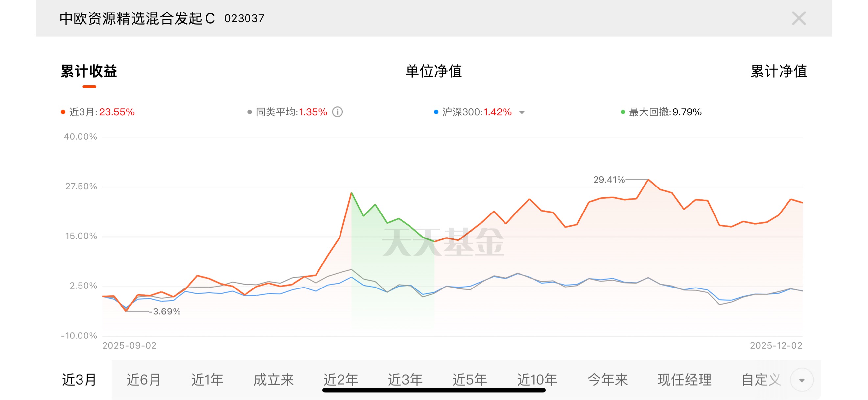Open the info icon beside 同类平均

(x=337, y=112)
